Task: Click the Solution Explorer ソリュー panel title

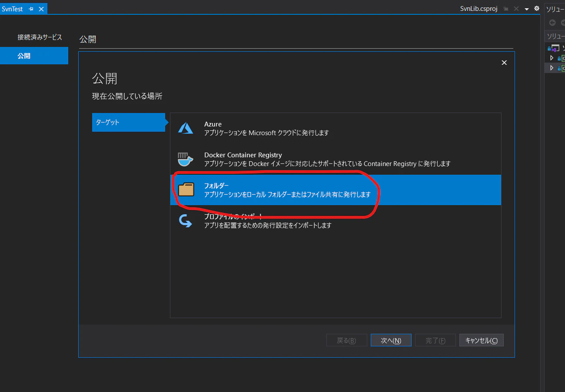Action: [x=555, y=9]
